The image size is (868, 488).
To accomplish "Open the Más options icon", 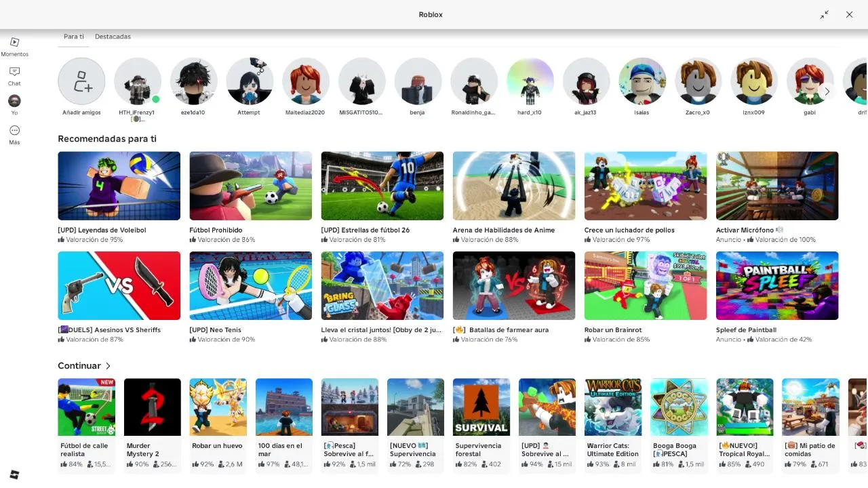I will point(14,130).
